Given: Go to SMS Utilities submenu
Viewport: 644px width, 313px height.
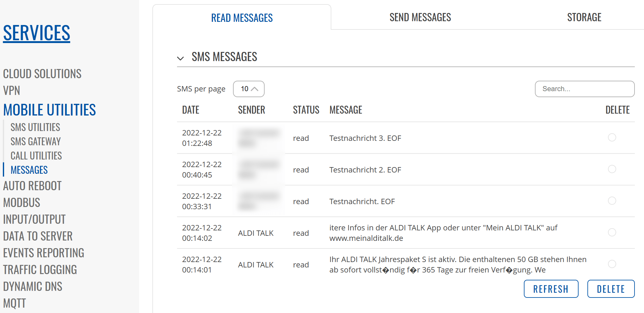Looking at the screenshot, I should click(35, 127).
